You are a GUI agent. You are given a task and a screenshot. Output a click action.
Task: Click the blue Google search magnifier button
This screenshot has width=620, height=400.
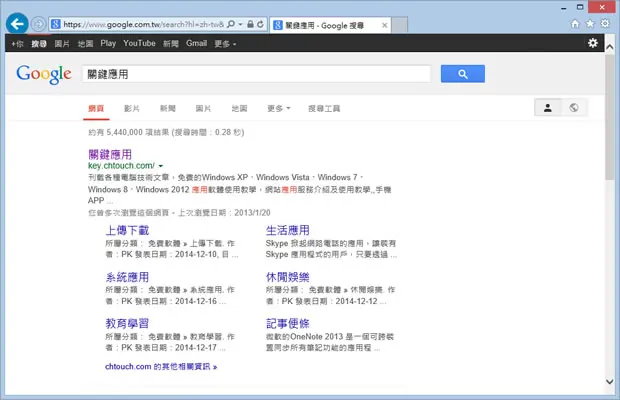pyautogui.click(x=463, y=74)
